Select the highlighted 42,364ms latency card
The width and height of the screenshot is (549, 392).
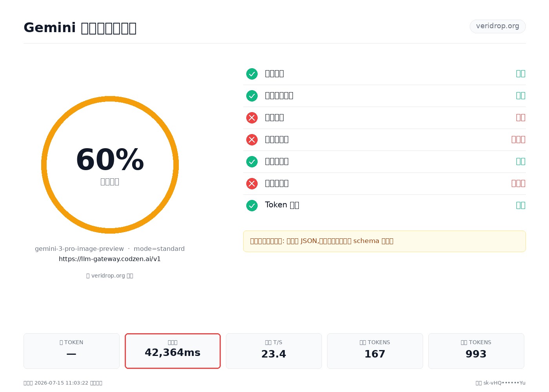click(173, 351)
